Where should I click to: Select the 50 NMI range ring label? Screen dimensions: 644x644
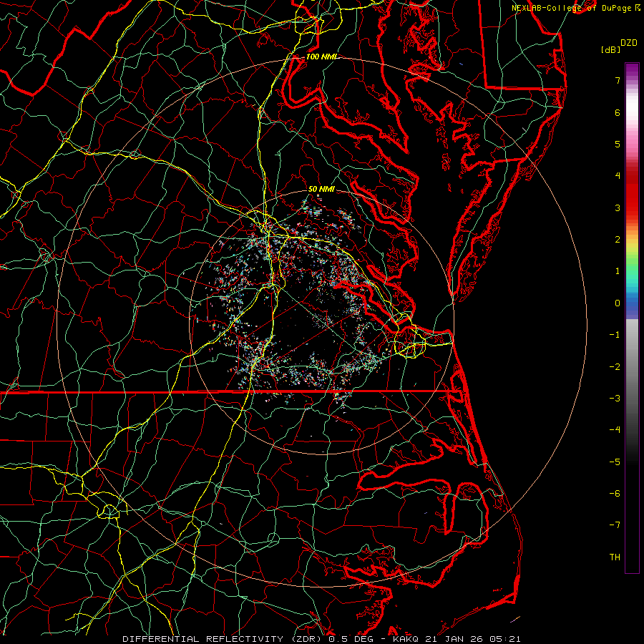click(x=321, y=189)
